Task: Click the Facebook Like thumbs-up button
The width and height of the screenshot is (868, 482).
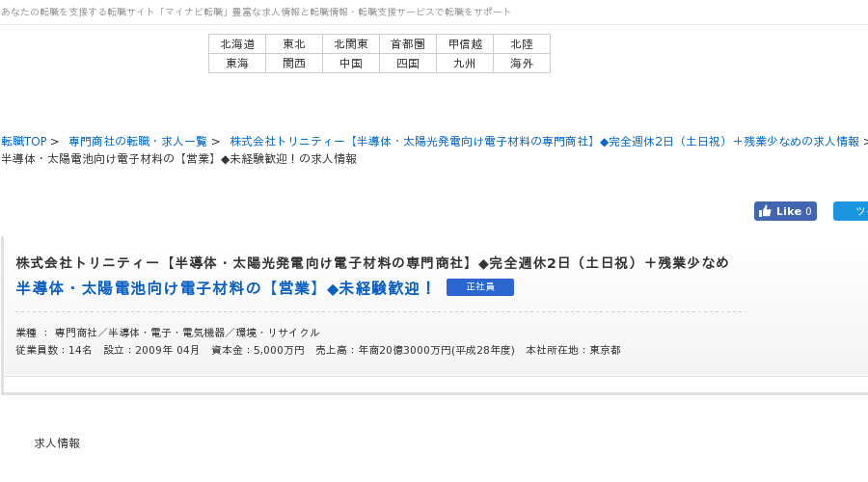Action: coord(785,211)
